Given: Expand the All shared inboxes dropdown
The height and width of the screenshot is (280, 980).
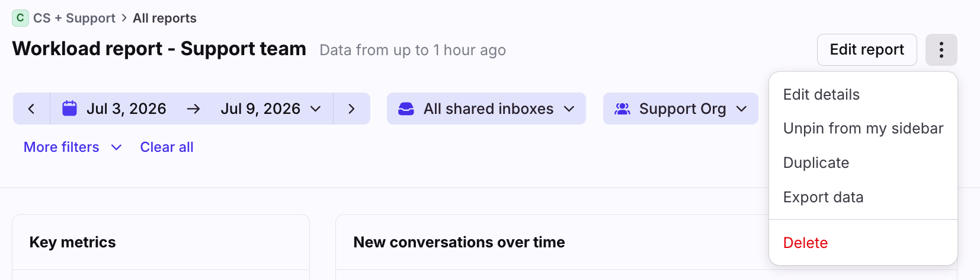Looking at the screenshot, I should 486,109.
